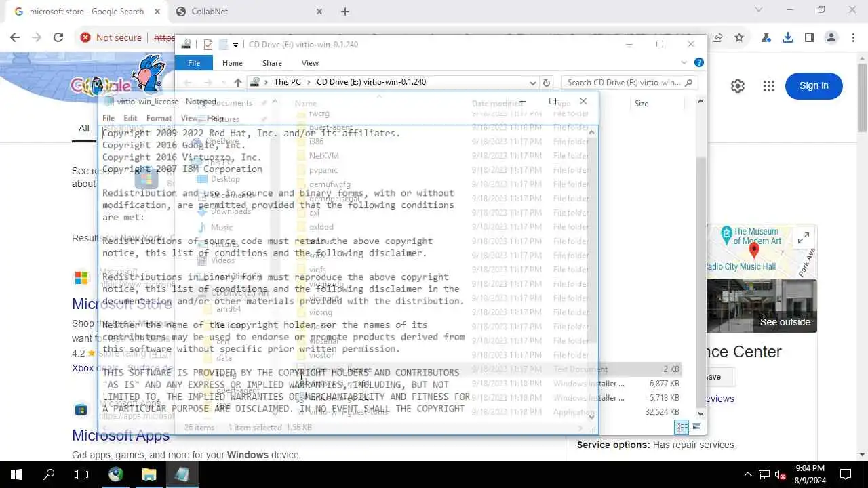Viewport: 868px width, 488px height.
Task: Open Chrome tab search dropdown
Action: point(759,10)
